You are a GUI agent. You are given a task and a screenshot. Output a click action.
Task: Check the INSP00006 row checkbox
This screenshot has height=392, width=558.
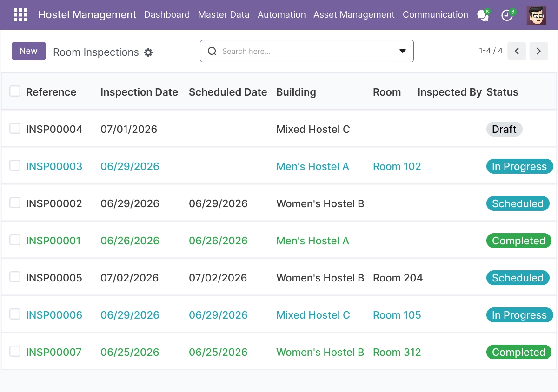pyautogui.click(x=15, y=314)
